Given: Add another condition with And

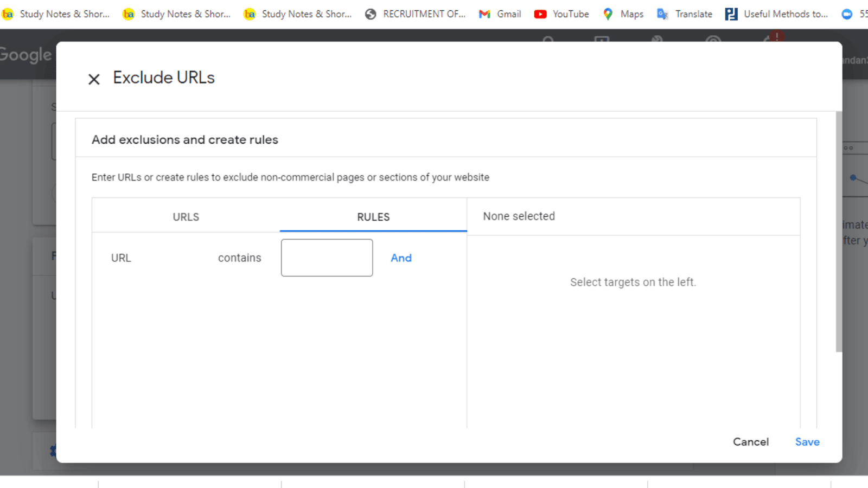Looking at the screenshot, I should point(401,258).
